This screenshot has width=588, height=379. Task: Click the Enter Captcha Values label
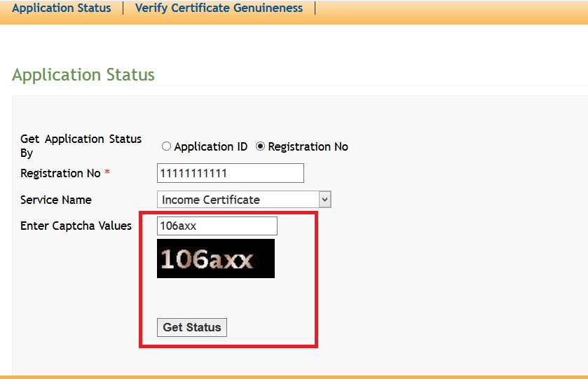76,226
